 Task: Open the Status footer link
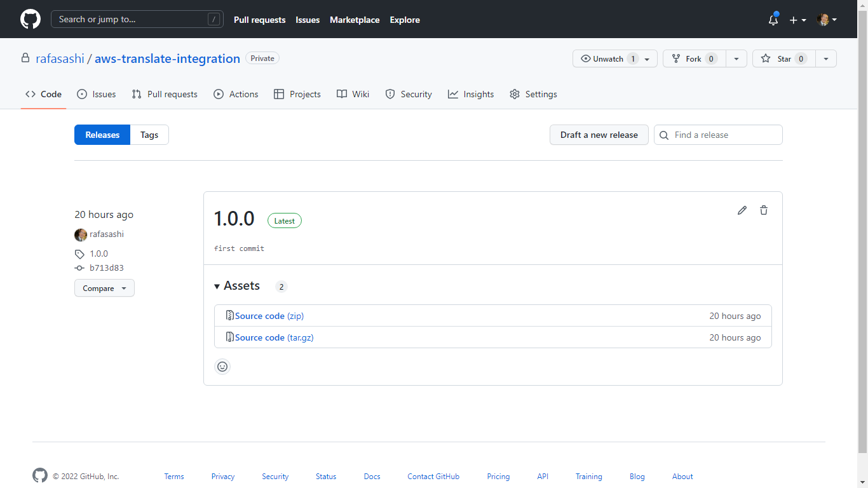tap(326, 477)
